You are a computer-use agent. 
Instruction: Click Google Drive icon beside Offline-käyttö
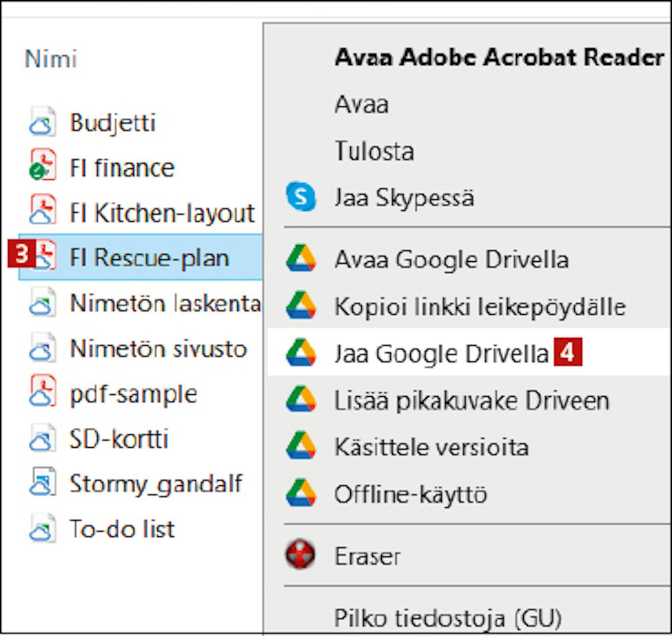(301, 493)
